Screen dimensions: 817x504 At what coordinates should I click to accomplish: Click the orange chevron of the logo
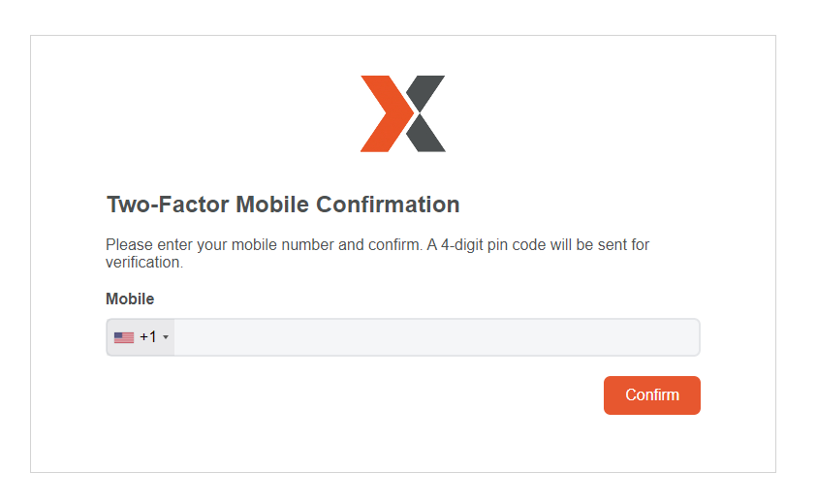381,114
